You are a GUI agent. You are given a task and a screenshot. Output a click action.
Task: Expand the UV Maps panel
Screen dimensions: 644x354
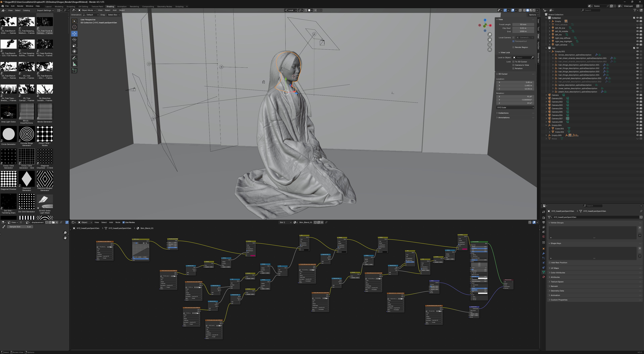click(x=555, y=268)
